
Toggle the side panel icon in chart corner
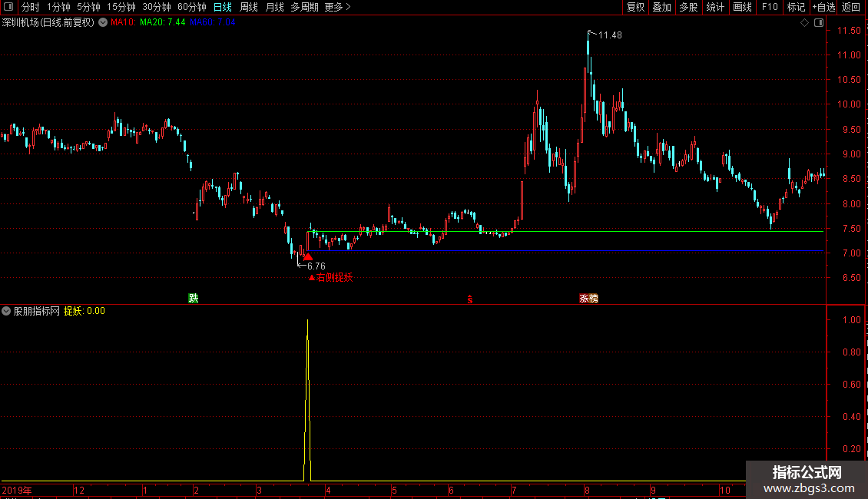819,23
